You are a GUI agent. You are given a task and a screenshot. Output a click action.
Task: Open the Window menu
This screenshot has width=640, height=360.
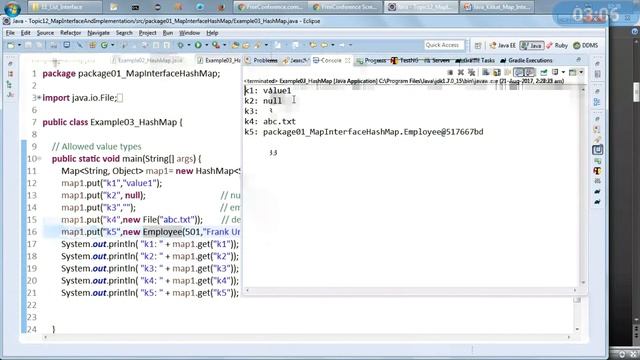pos(190,33)
